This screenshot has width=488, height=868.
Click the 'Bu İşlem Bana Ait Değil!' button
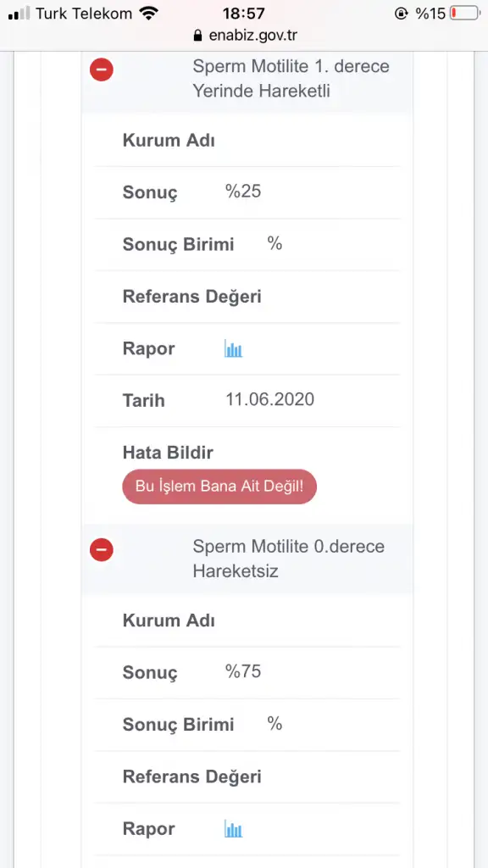click(219, 487)
